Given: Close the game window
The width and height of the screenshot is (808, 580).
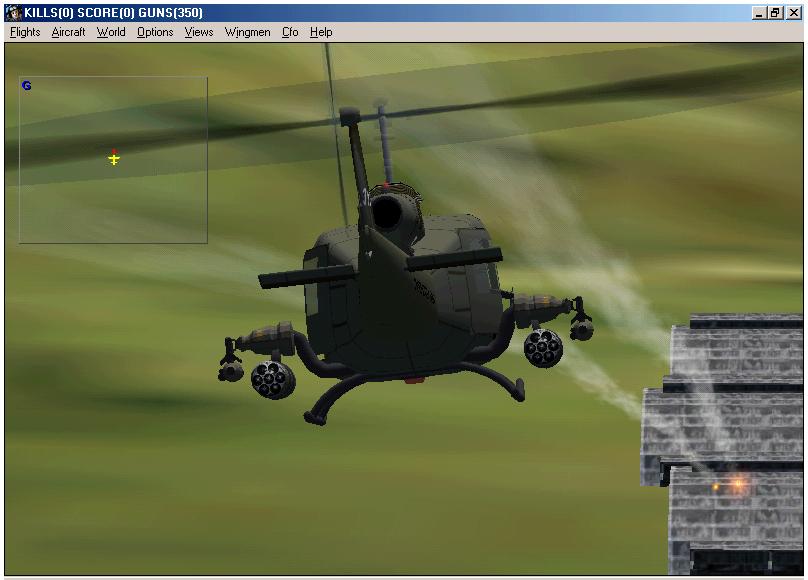Looking at the screenshot, I should point(794,13).
